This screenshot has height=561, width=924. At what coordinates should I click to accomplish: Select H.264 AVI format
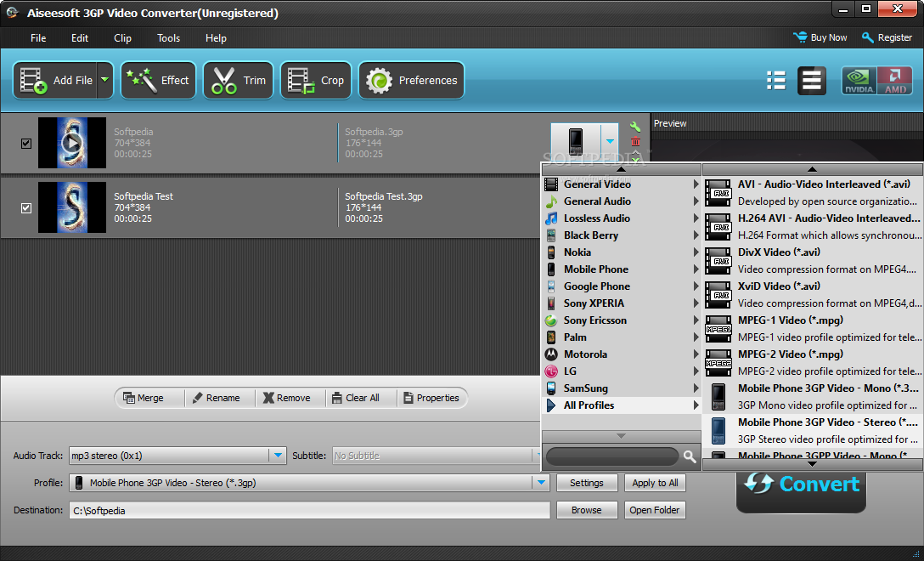click(x=813, y=226)
